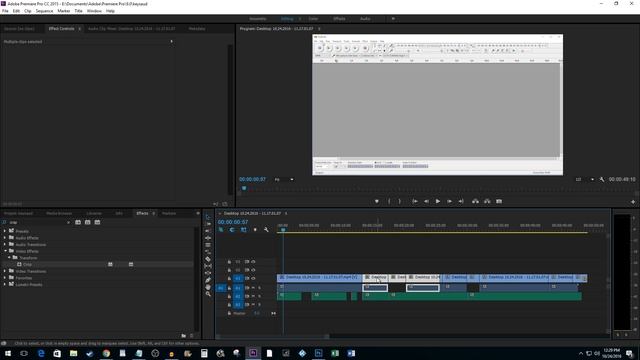Click the YUV Effects filter icon
The width and height of the screenshot is (640, 360).
pos(97,222)
